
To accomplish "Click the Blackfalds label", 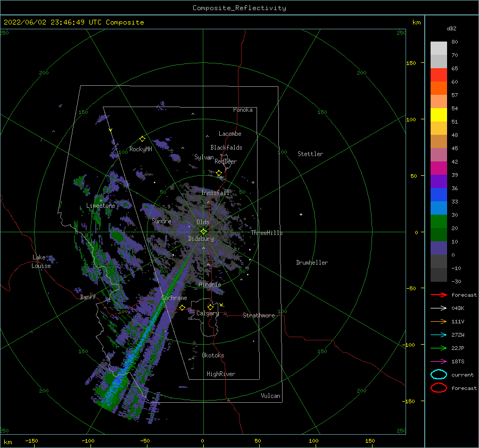I will [x=226, y=148].
